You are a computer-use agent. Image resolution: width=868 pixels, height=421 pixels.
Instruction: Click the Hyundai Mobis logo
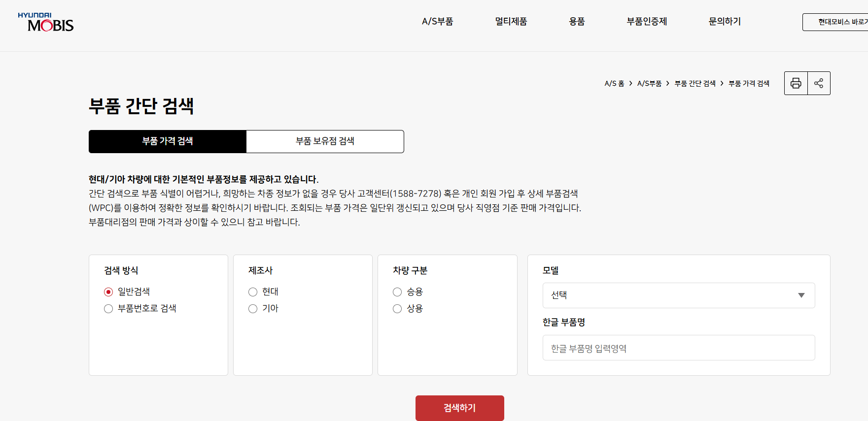(x=46, y=22)
